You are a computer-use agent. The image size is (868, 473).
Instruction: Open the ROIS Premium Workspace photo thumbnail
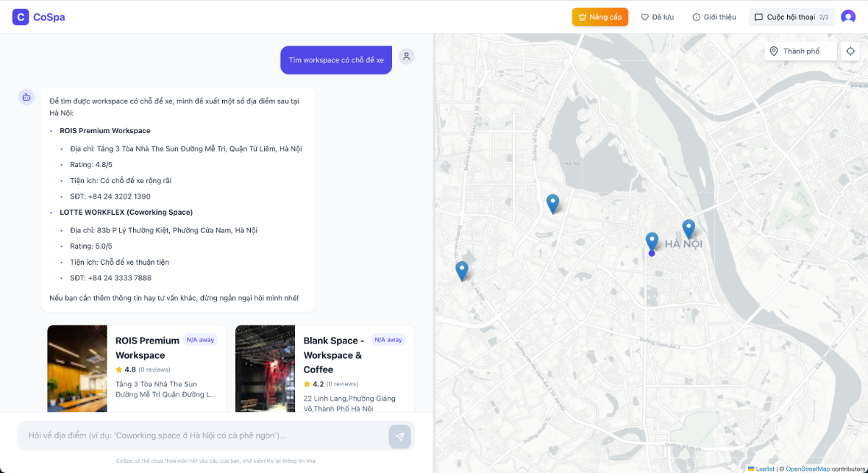pyautogui.click(x=77, y=368)
